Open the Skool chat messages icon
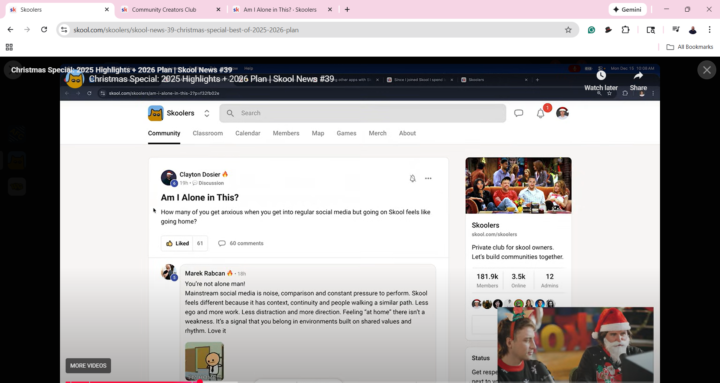The height and width of the screenshot is (383, 720). tap(518, 113)
